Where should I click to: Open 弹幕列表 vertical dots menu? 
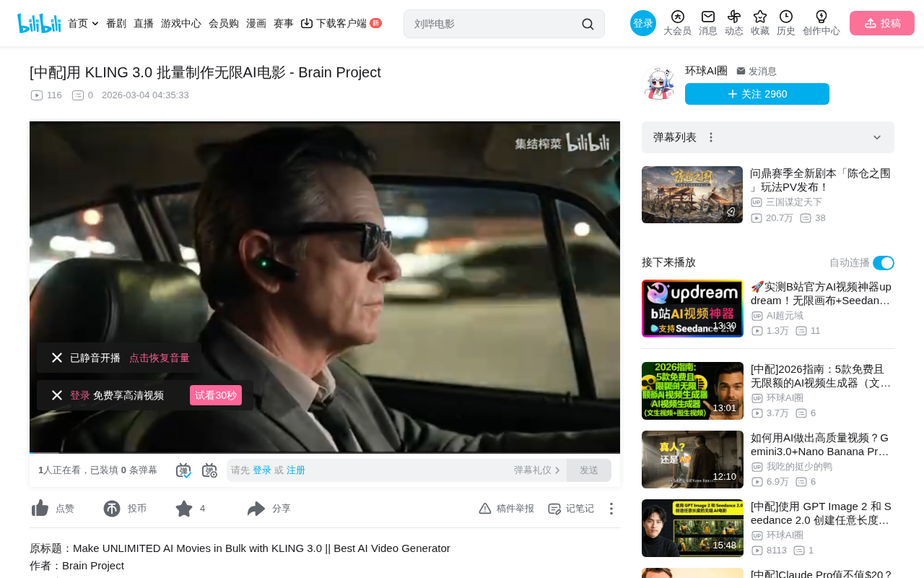[711, 137]
